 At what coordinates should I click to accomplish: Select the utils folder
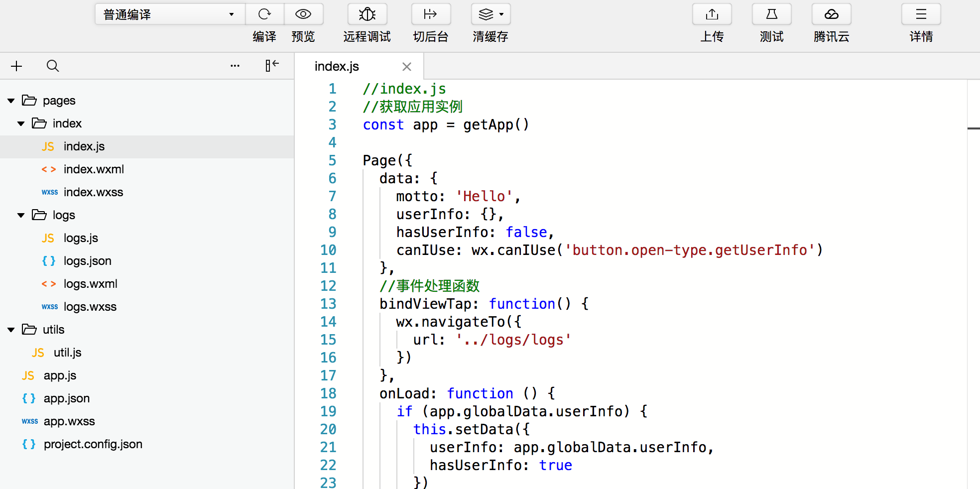coord(53,330)
